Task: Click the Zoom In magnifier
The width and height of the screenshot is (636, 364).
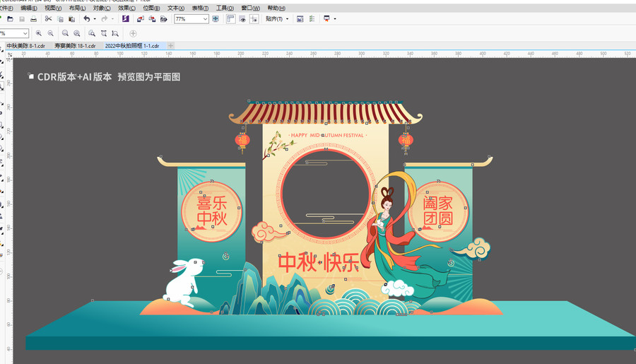Action: click(39, 33)
